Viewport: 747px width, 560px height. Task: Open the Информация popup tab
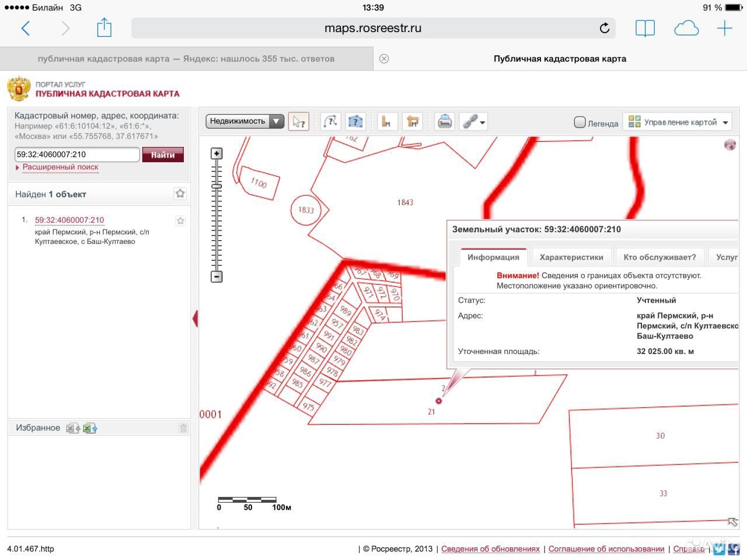coord(493,257)
